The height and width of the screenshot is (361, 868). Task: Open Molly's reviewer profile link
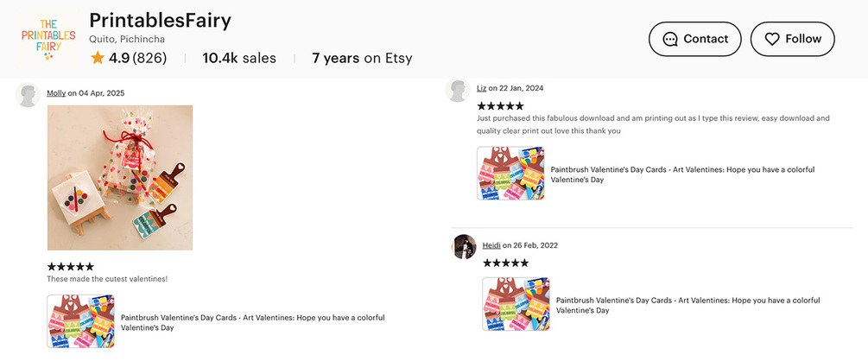[x=56, y=93]
